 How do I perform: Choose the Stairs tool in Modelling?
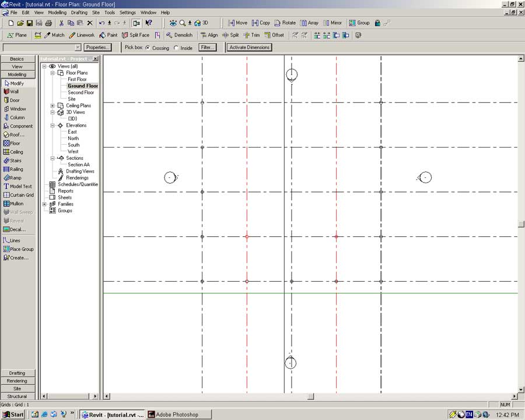(x=16, y=160)
